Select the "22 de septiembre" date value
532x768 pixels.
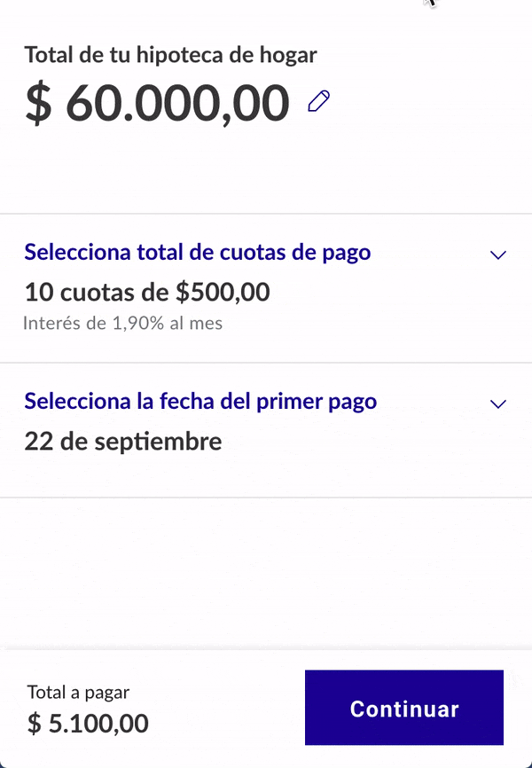[x=123, y=441]
